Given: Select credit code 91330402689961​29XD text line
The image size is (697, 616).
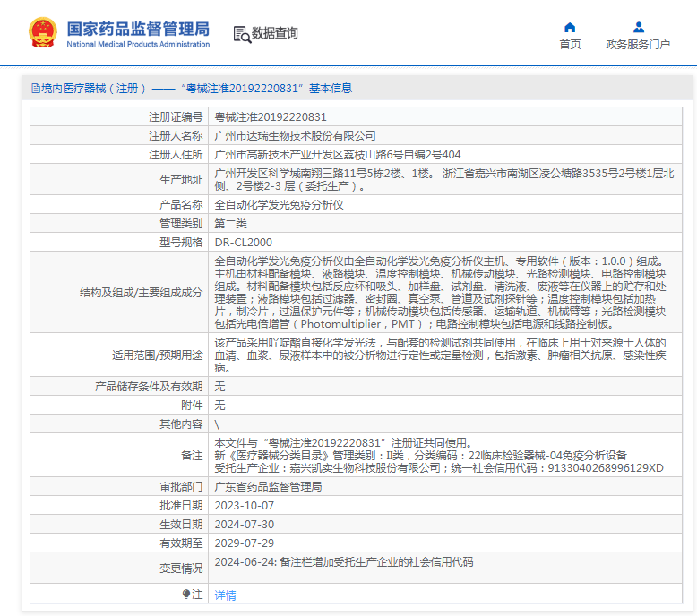Looking at the screenshot, I should click(x=439, y=468).
